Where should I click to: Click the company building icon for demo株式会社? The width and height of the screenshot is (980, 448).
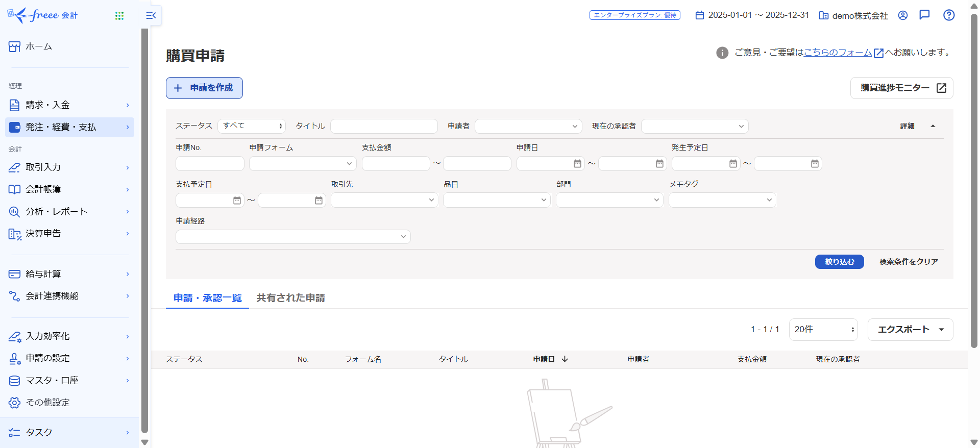coord(824,15)
